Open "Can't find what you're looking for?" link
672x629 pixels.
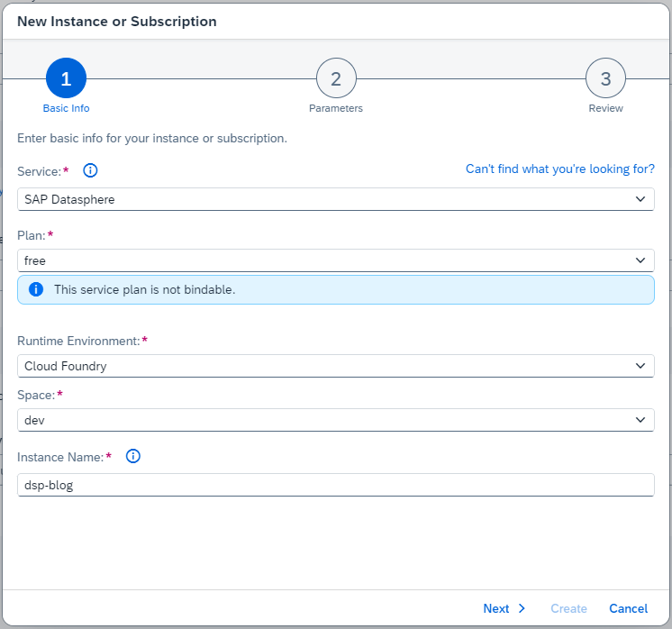click(x=560, y=169)
